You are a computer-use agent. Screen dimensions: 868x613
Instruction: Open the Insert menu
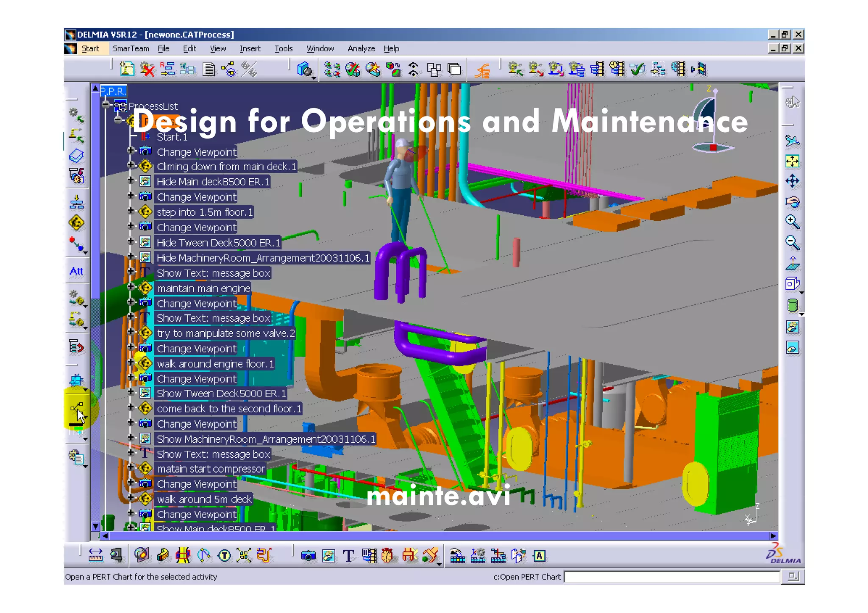coord(250,49)
